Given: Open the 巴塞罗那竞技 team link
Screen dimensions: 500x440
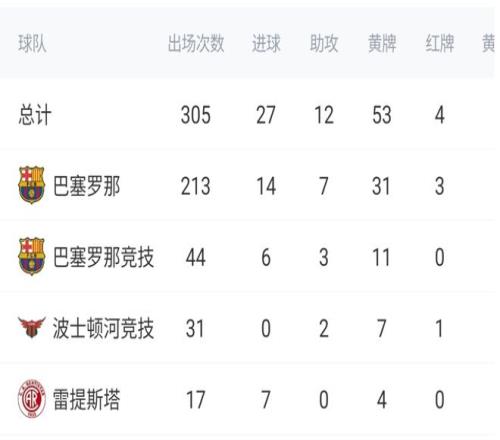Looking at the screenshot, I should coord(104,257).
